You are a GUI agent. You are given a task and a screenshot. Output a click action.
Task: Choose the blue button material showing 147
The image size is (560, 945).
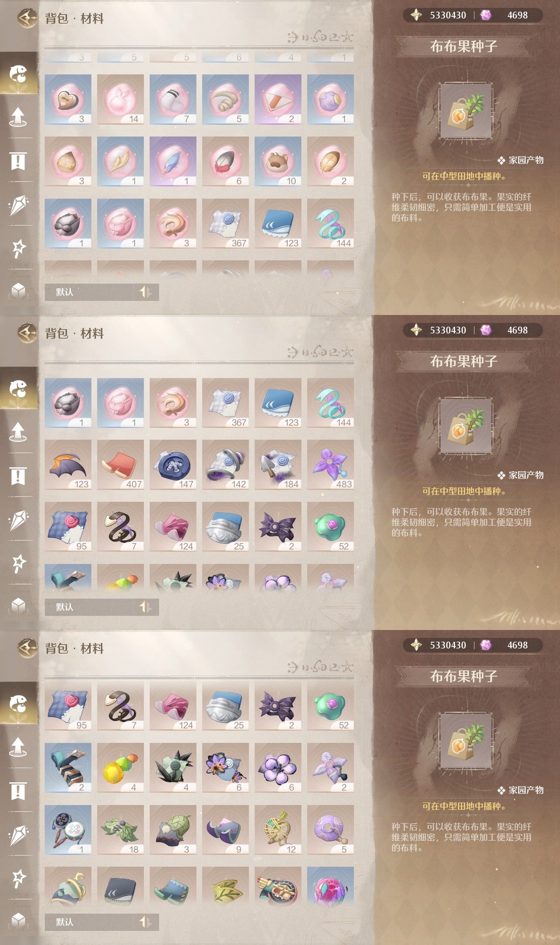(173, 465)
